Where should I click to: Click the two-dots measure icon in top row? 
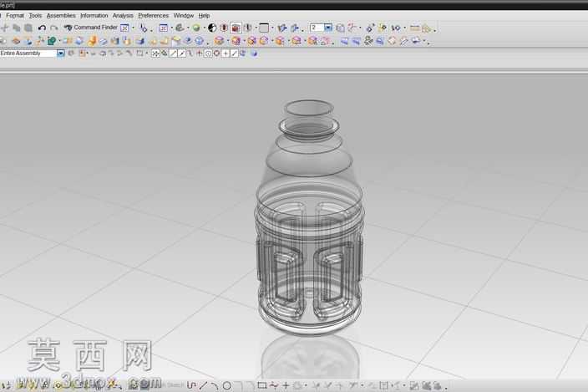pyautogui.click(x=396, y=28)
